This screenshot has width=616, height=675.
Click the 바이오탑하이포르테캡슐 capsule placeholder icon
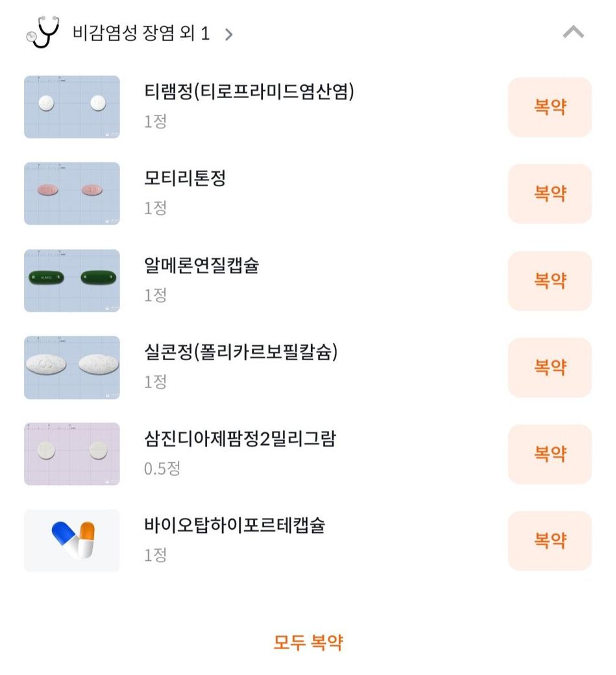tap(72, 540)
